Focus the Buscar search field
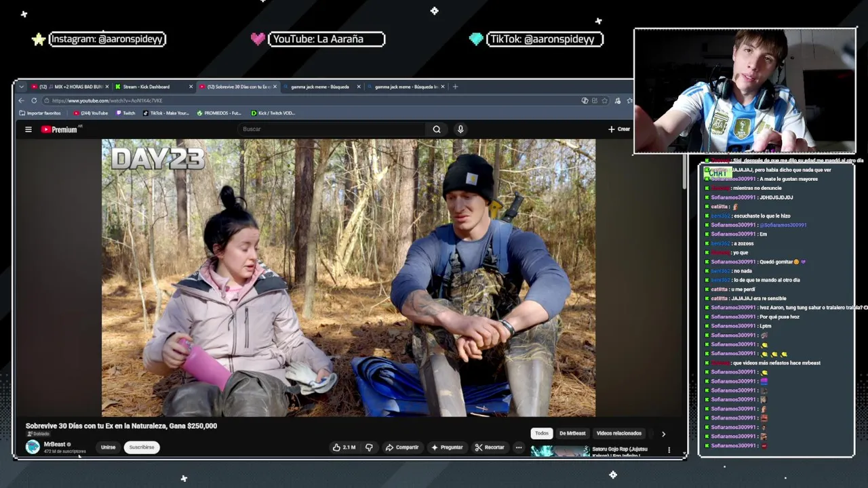Image resolution: width=868 pixels, height=488 pixels. point(332,129)
